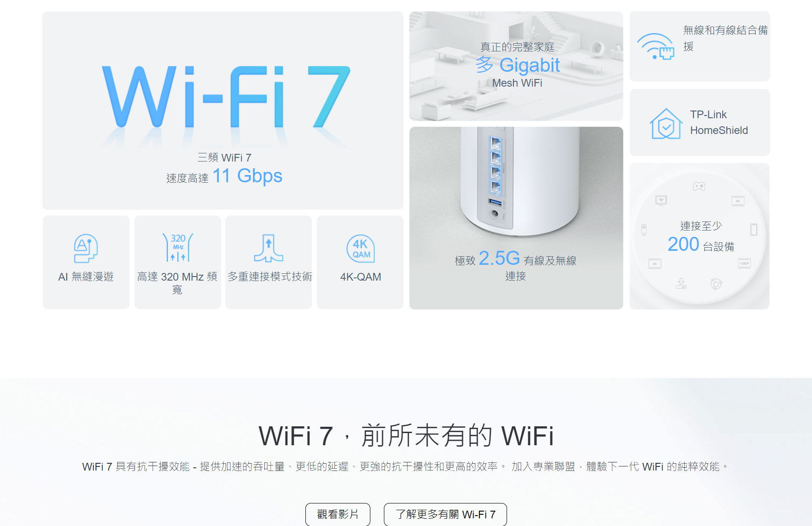
Task: Click the wireless and wired backhaul icon
Action: click(x=655, y=46)
